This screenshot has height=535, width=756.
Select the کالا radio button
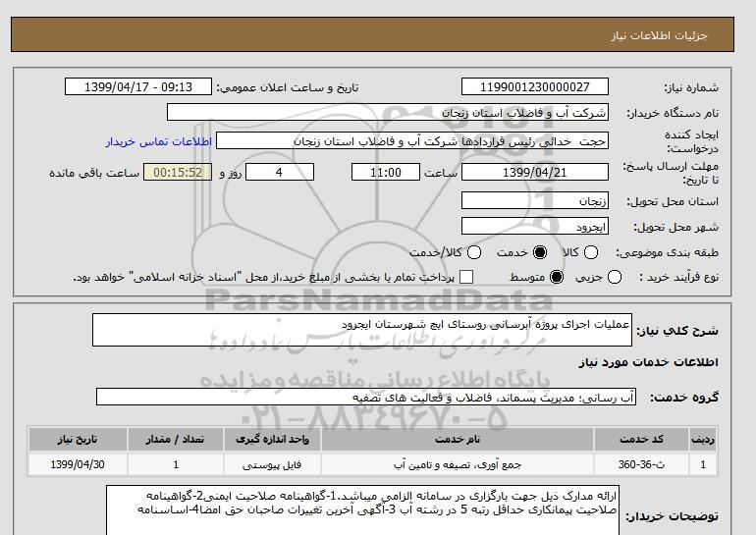coord(591,252)
